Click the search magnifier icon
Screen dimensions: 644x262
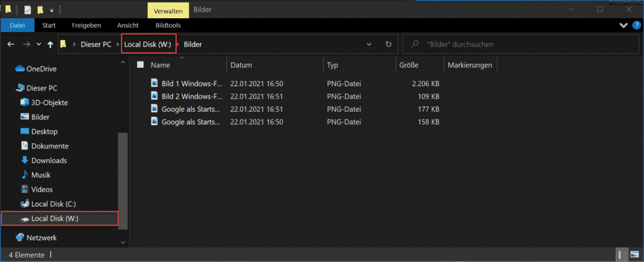click(x=416, y=44)
